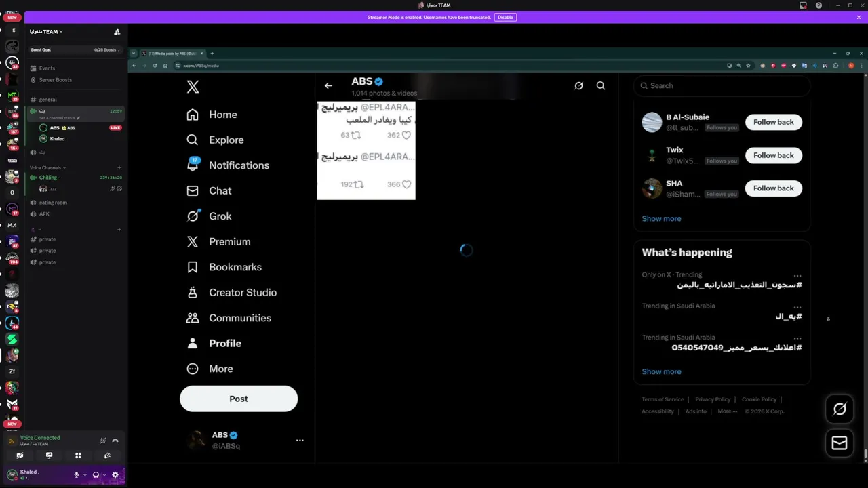This screenshot has height=488, width=868.
Task: Click the white Post button
Action: pos(239,399)
